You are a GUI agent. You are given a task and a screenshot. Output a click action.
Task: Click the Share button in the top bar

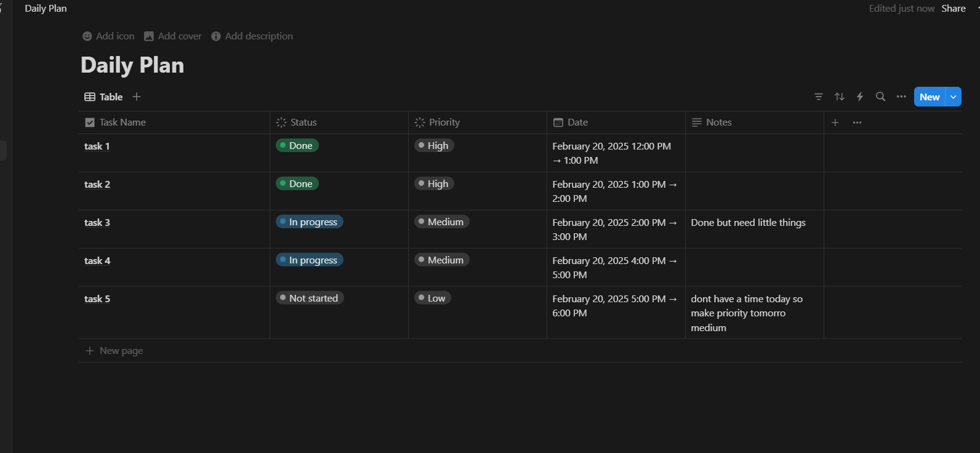tap(954, 9)
